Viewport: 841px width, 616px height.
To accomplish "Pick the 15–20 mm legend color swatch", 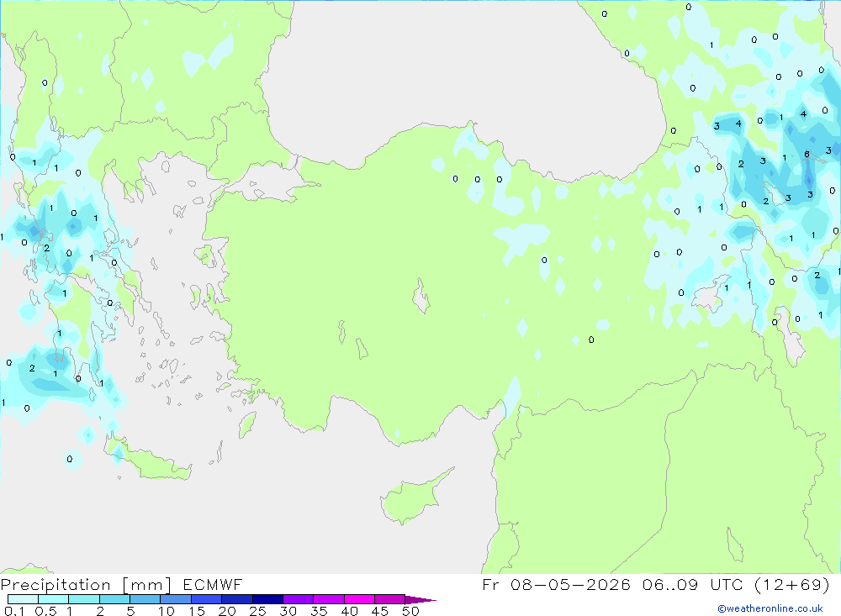I will point(206,599).
